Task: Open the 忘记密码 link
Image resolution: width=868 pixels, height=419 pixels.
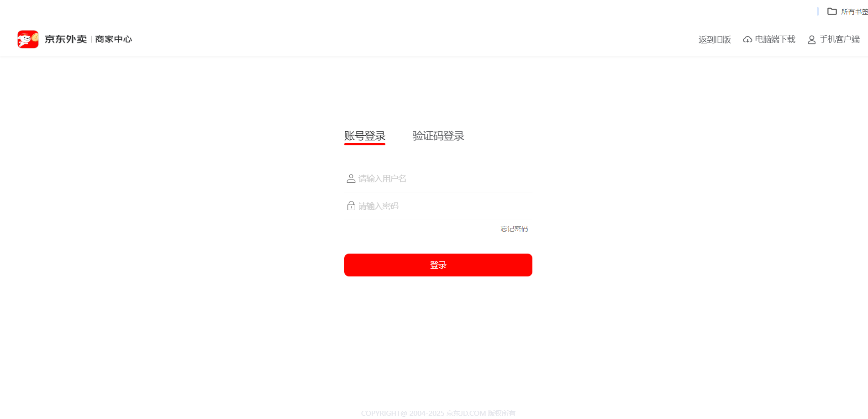Action: [514, 229]
